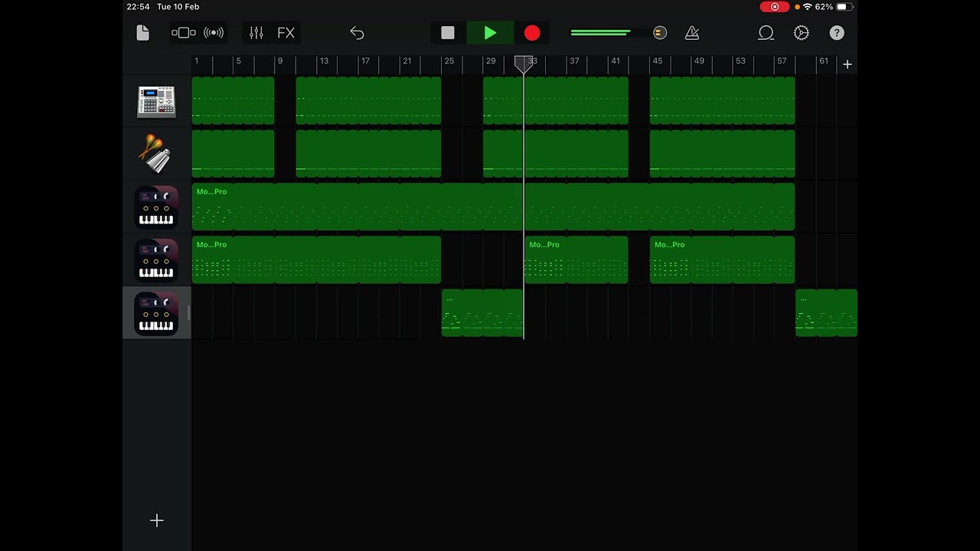Select fifth track region starting at bar 59
Viewport: 980px width, 551px height.
click(826, 312)
